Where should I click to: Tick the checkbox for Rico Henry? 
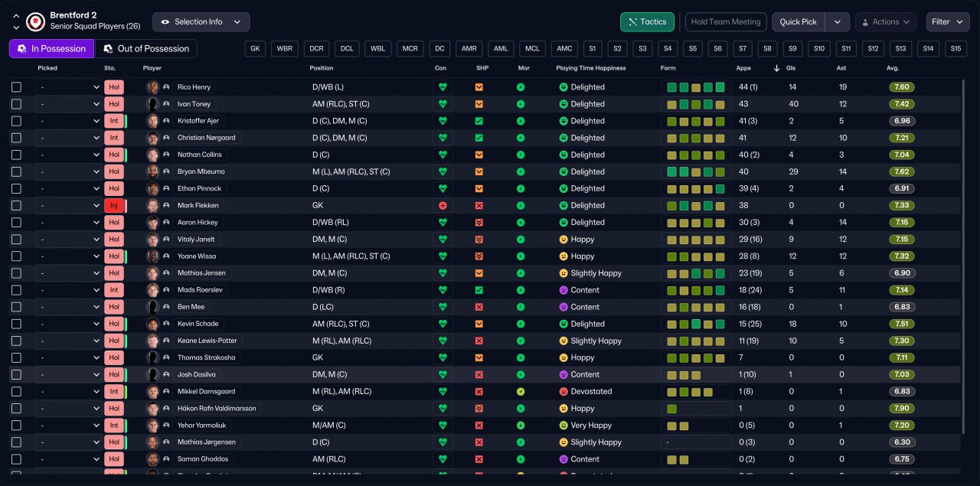click(17, 87)
